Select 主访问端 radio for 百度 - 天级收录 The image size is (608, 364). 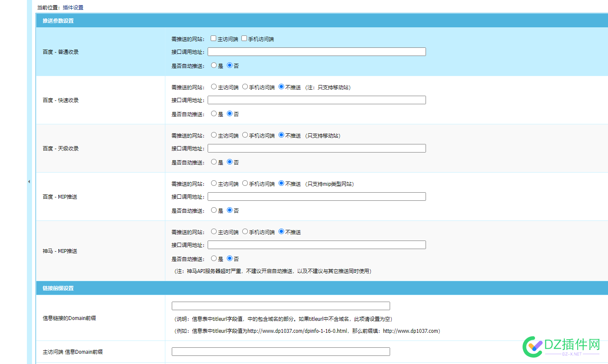(x=214, y=135)
